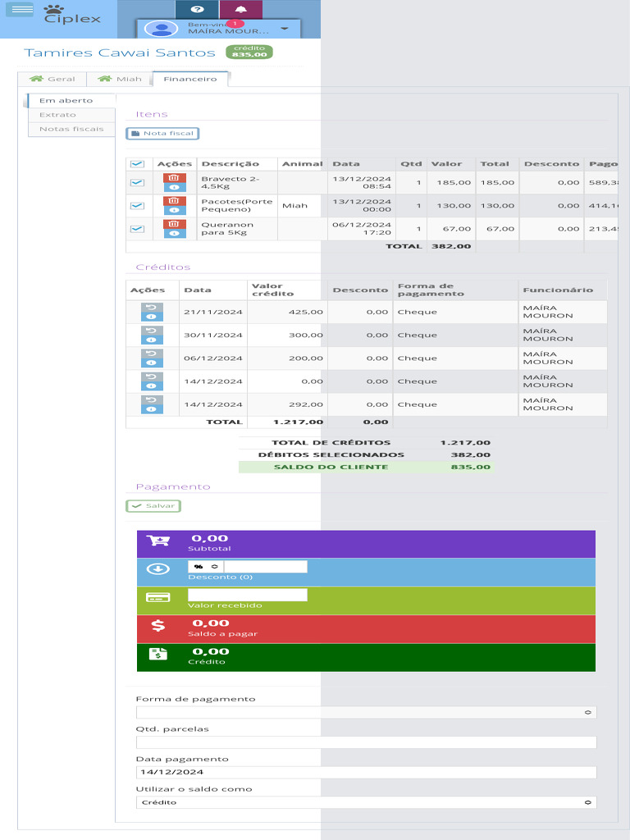Click the notification count badge 1

click(235, 24)
